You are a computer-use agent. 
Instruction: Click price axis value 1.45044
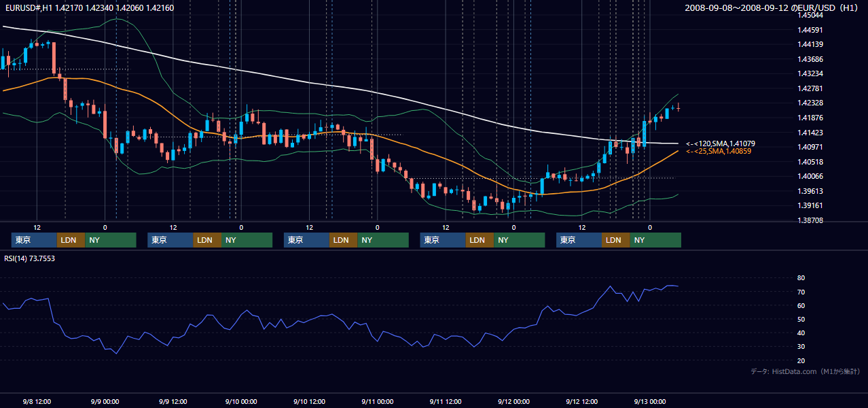pyautogui.click(x=810, y=15)
